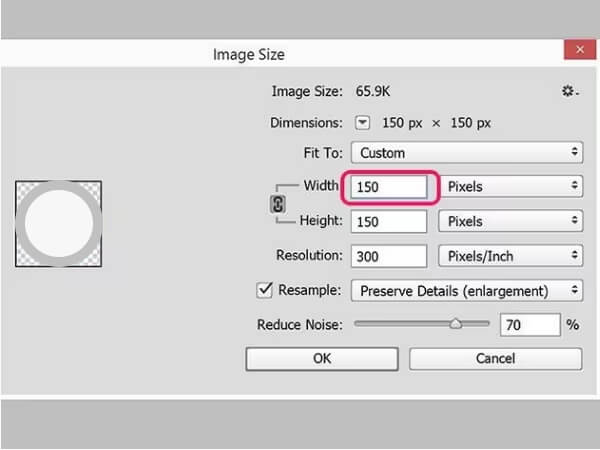Click the Resolution input field

pos(390,256)
